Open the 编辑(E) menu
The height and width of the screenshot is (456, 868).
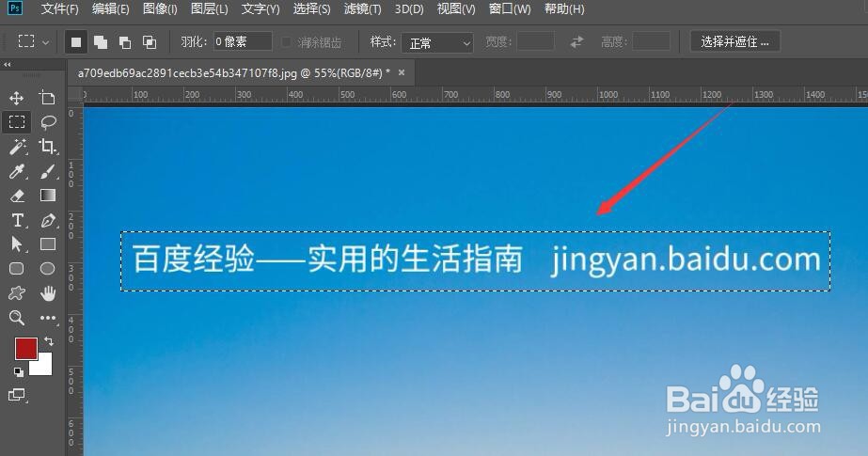[110, 8]
